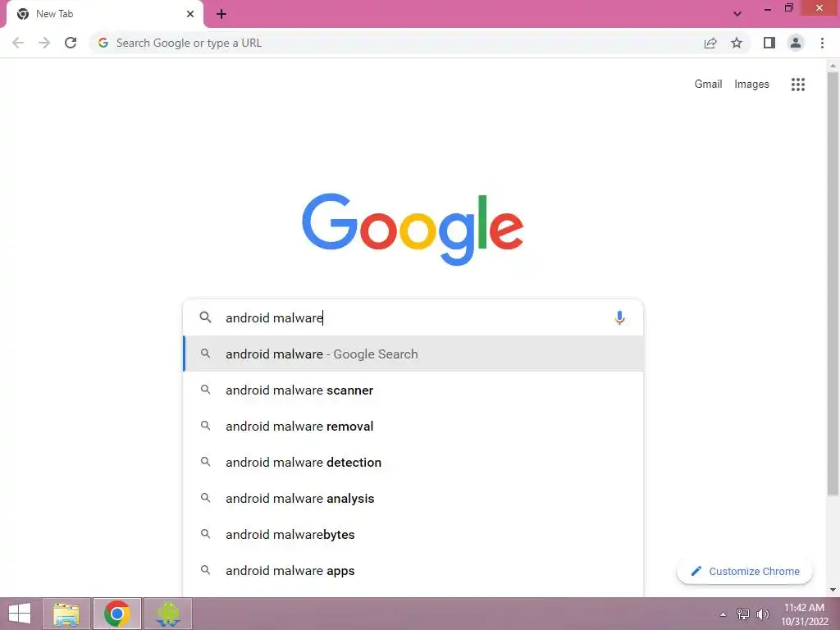Select the android malware analysis suggestion
This screenshot has height=630, width=840.
(x=413, y=498)
